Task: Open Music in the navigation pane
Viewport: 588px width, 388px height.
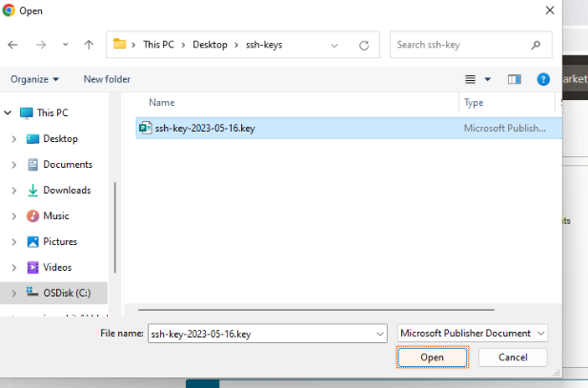Action: 56,215
